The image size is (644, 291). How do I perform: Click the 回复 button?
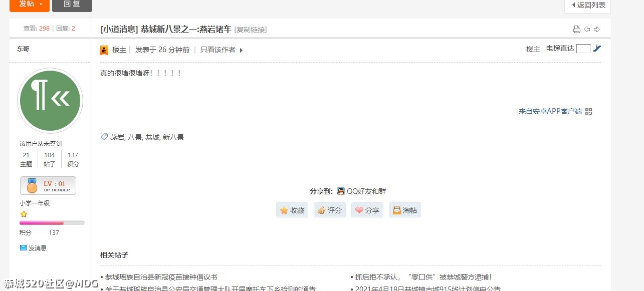coord(72,5)
